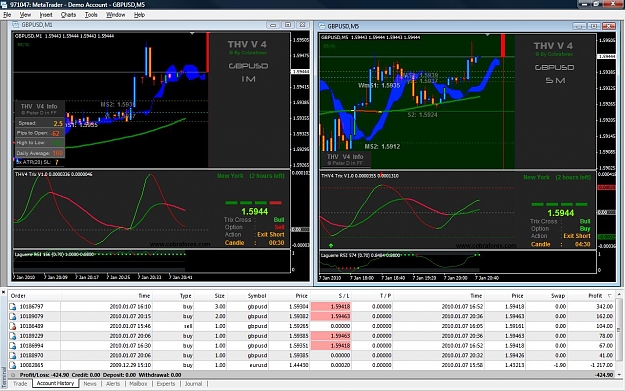Close the GBPUSD,M5 chart window
The width and height of the screenshot is (625, 391).
coord(609,26)
